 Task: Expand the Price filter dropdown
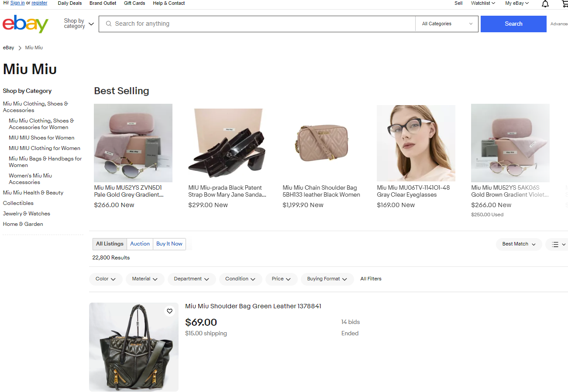[281, 279]
